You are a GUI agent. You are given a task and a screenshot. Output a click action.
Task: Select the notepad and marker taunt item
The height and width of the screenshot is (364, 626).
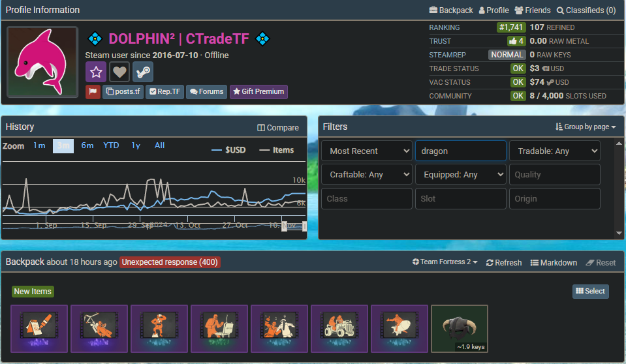click(39, 329)
